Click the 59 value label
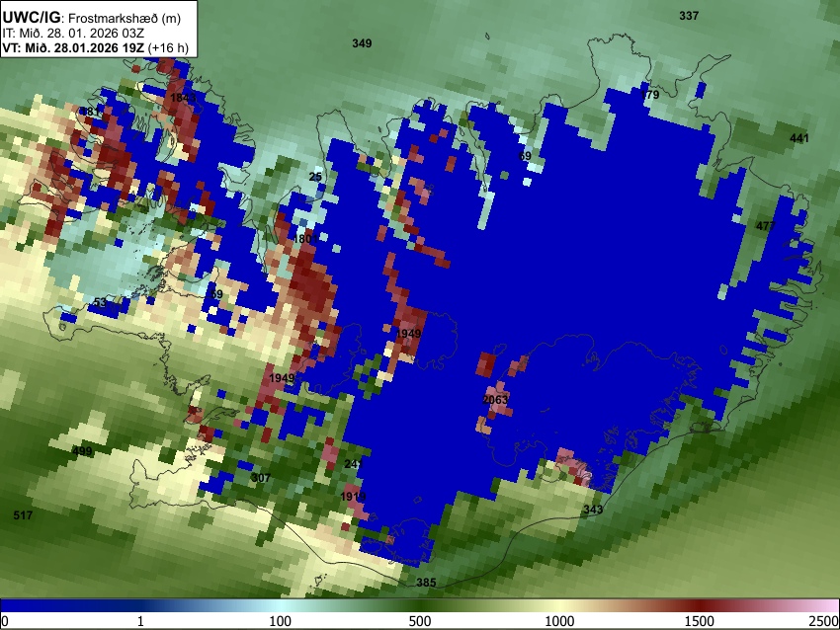Screen dimensions: 840x630 tap(215, 294)
